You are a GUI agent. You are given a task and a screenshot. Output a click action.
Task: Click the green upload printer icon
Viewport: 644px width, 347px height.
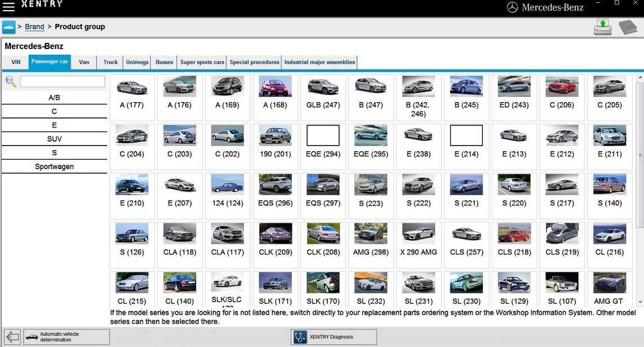pyautogui.click(x=602, y=27)
